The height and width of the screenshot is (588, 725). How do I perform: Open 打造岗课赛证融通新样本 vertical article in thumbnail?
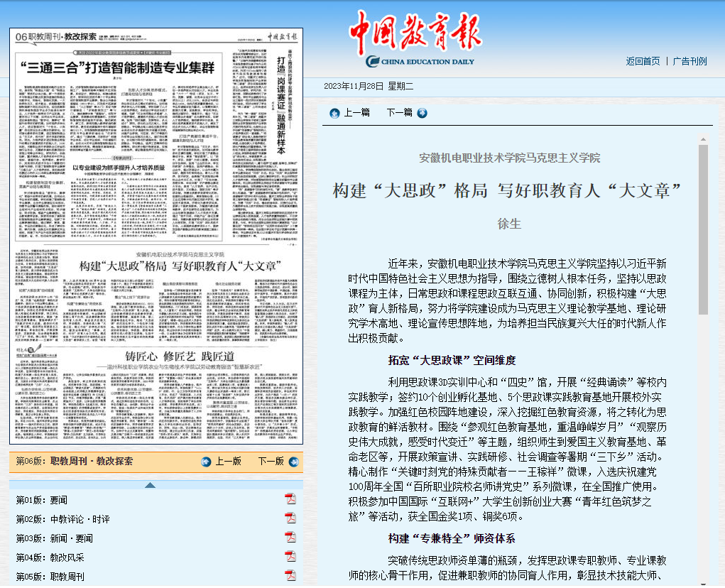coord(280,105)
